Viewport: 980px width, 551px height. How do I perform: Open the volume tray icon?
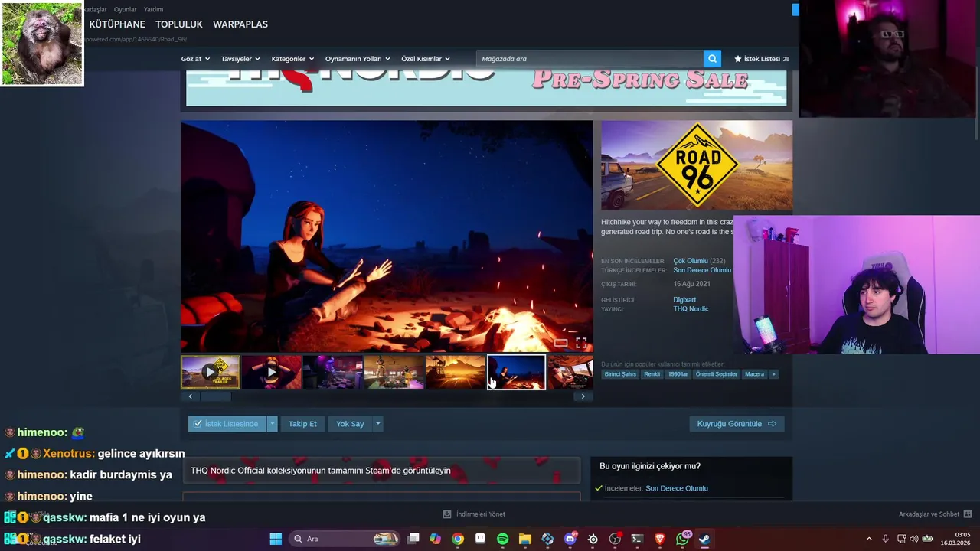coord(913,539)
